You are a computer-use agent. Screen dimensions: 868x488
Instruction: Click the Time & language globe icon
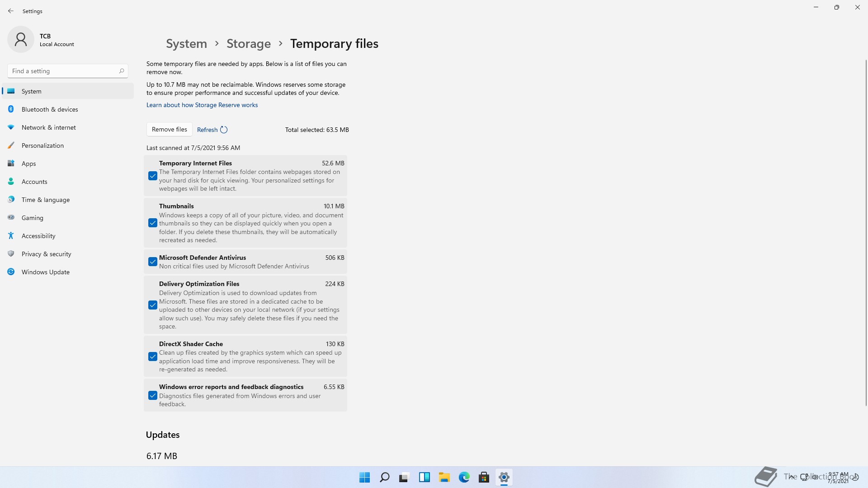[x=11, y=199]
